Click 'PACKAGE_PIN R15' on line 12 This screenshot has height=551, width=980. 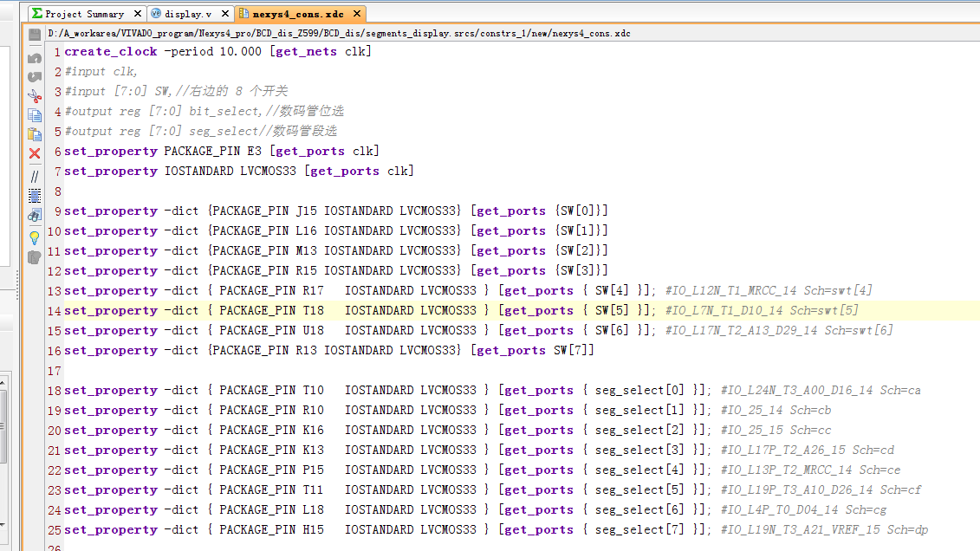pyautogui.click(x=264, y=271)
